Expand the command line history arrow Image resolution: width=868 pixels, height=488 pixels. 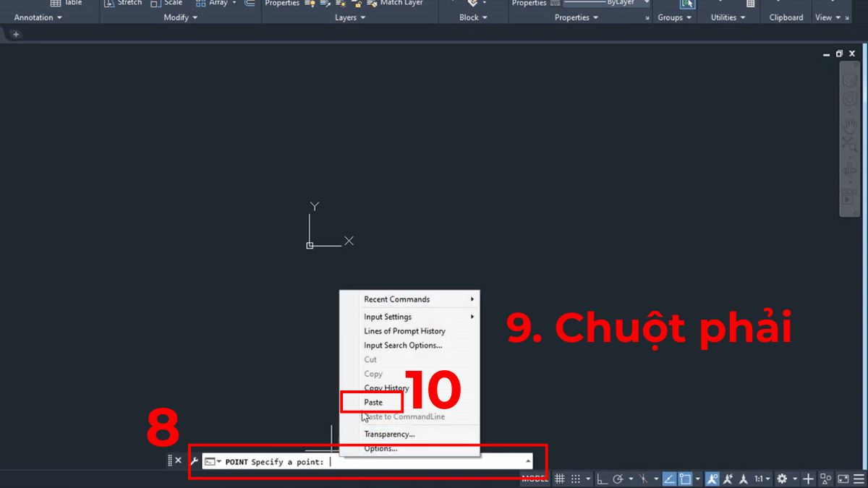click(528, 460)
